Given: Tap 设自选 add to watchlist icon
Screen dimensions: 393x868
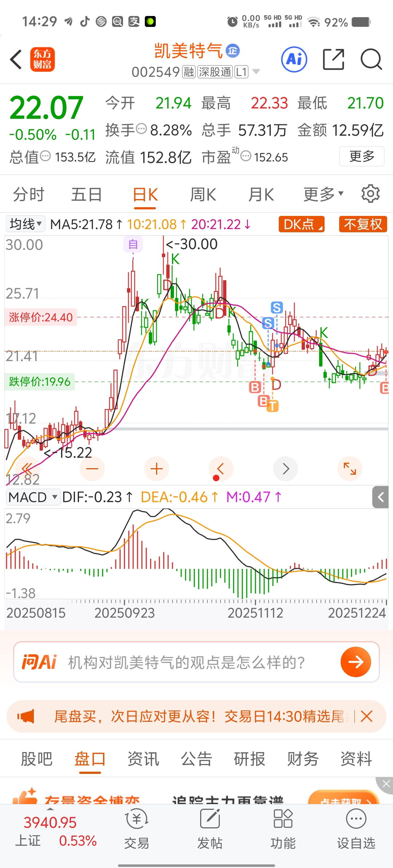Looking at the screenshot, I should 356,829.
